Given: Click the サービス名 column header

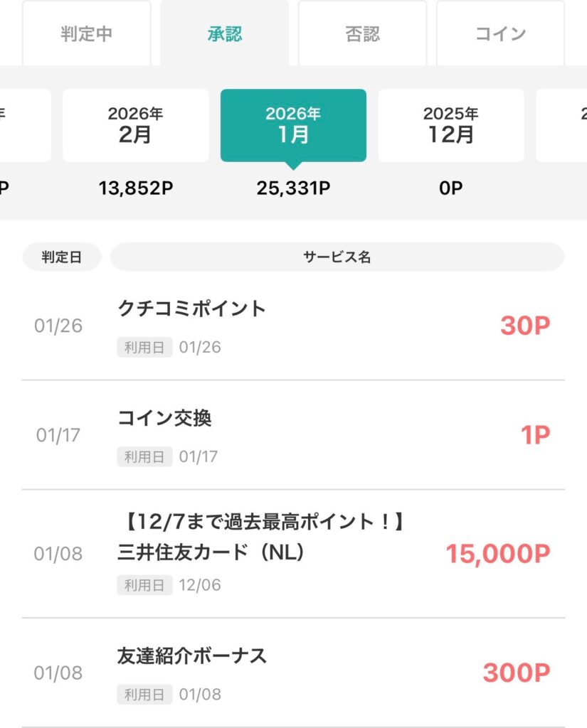Looking at the screenshot, I should (x=337, y=257).
